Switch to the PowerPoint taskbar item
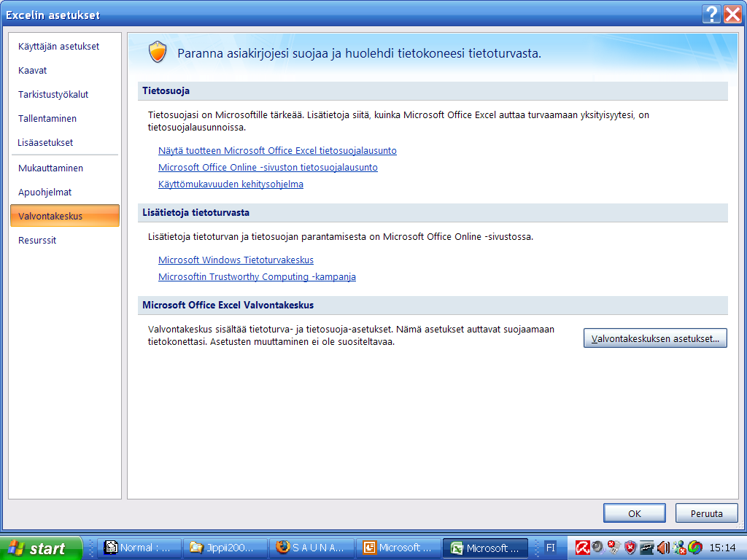This screenshot has height=560, width=747. [398, 548]
